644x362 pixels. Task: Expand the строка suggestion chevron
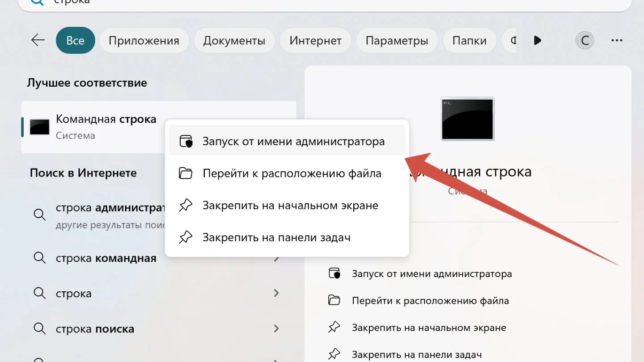point(276,293)
